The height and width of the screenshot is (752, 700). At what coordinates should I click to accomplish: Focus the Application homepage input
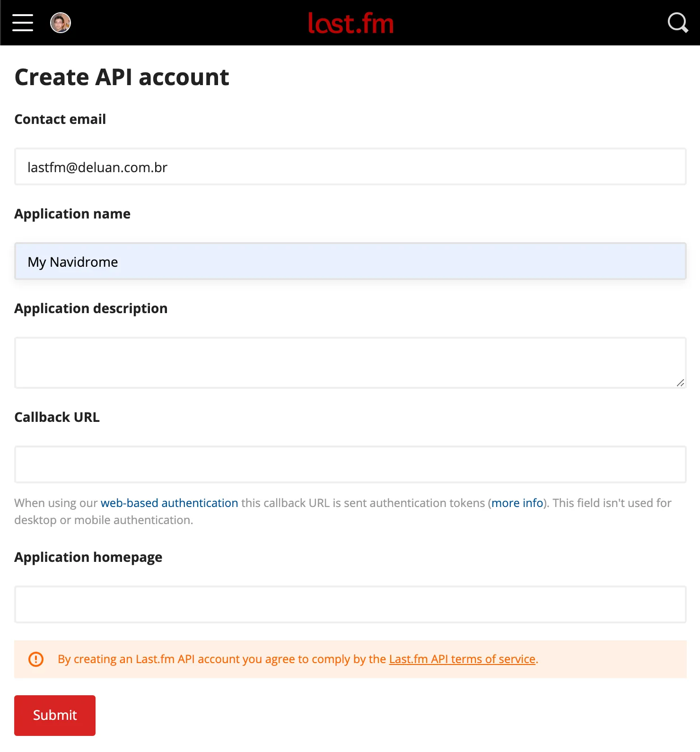[350, 604]
